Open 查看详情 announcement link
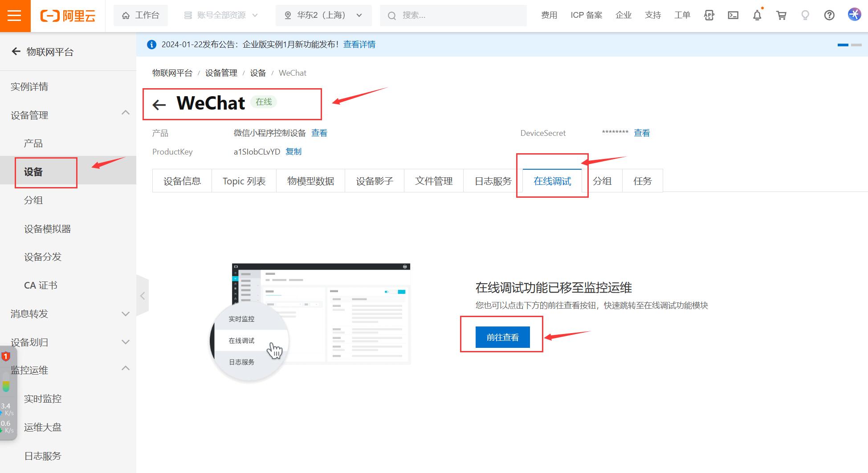 (359, 45)
